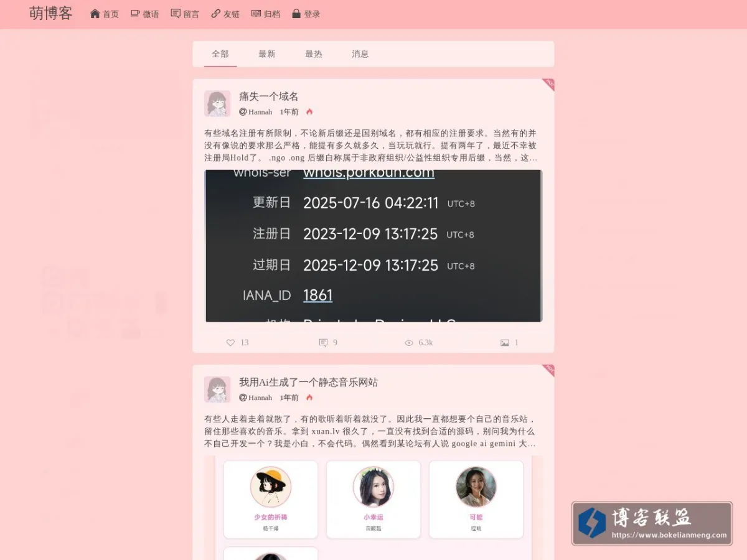Image resolution: width=747 pixels, height=560 pixels.
Task: Open the post titled 痛失一个域名
Action: 269,96
